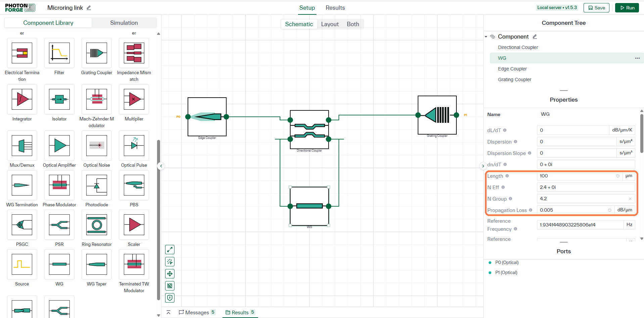644x318 pixels.
Task: Click the pointer selection mode tool
Action: pyautogui.click(x=170, y=262)
